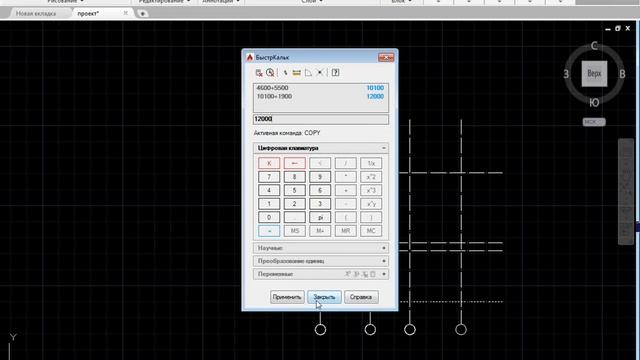Viewport: 640px width, 360px height.
Task: Click digit 8 on the keypad
Action: (x=294, y=177)
